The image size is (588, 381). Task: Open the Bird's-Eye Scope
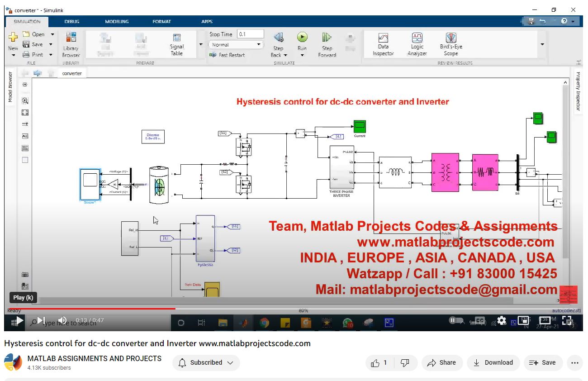pos(451,44)
